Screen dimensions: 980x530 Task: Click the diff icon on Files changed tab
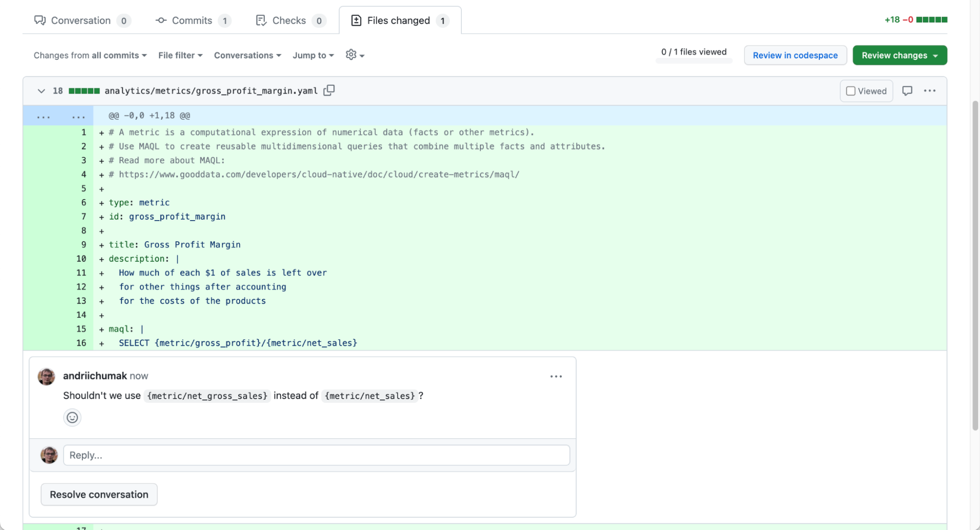355,21
